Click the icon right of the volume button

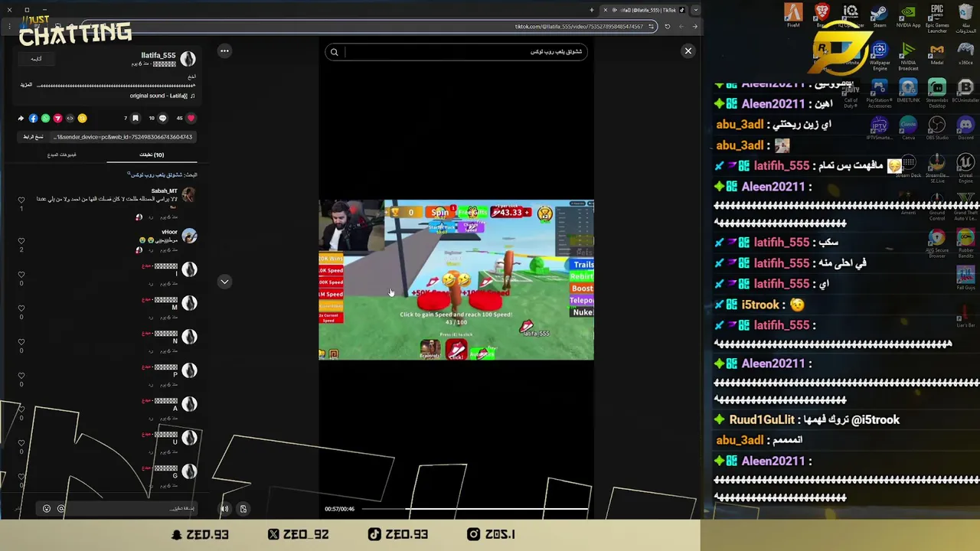tap(243, 509)
